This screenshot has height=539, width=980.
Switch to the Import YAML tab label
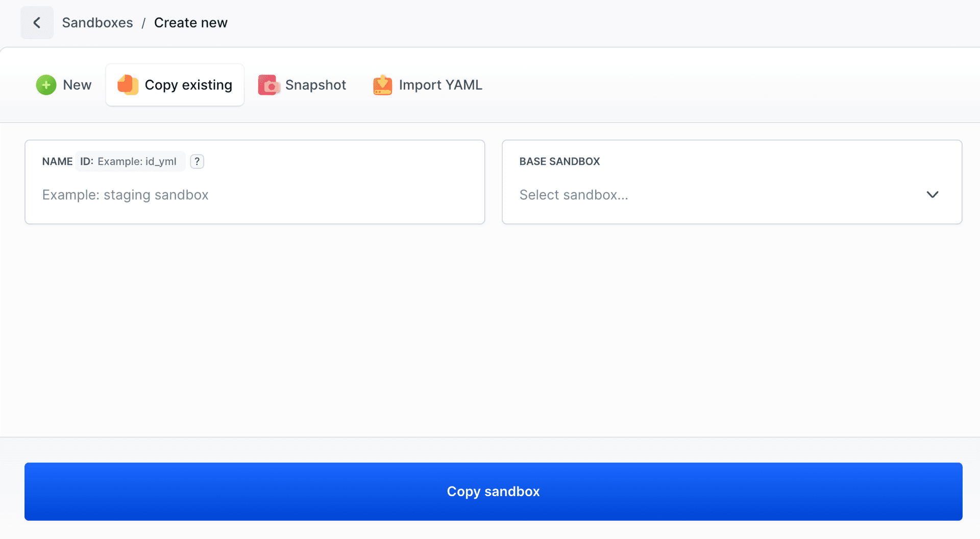tap(440, 85)
